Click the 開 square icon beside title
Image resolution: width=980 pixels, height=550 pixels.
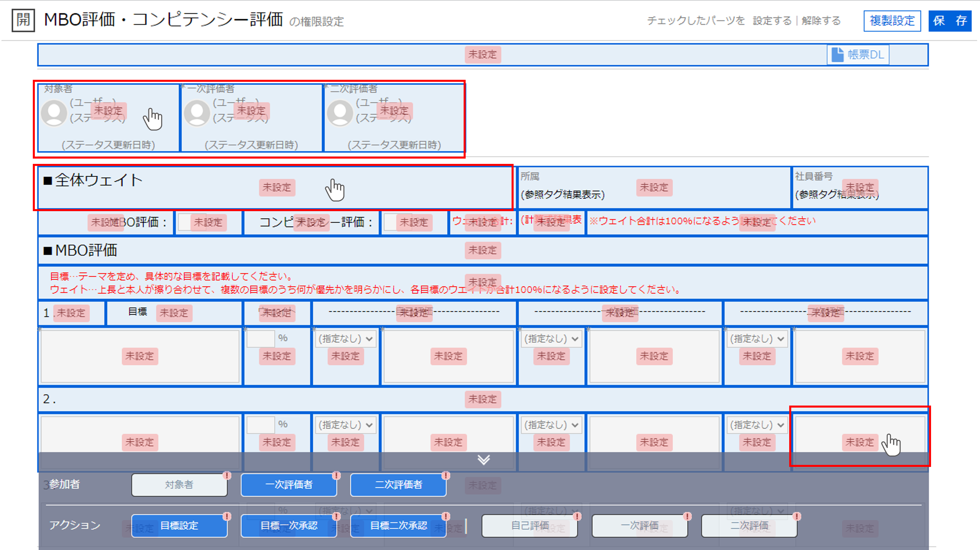[23, 20]
